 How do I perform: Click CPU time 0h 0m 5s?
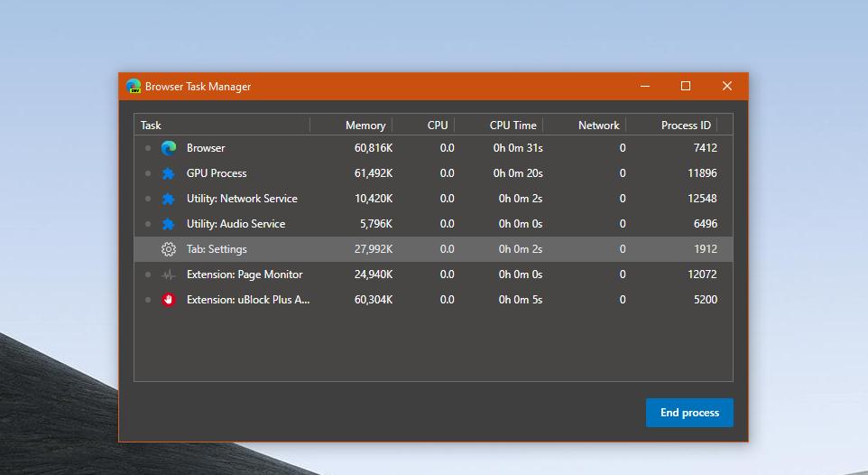click(x=521, y=300)
